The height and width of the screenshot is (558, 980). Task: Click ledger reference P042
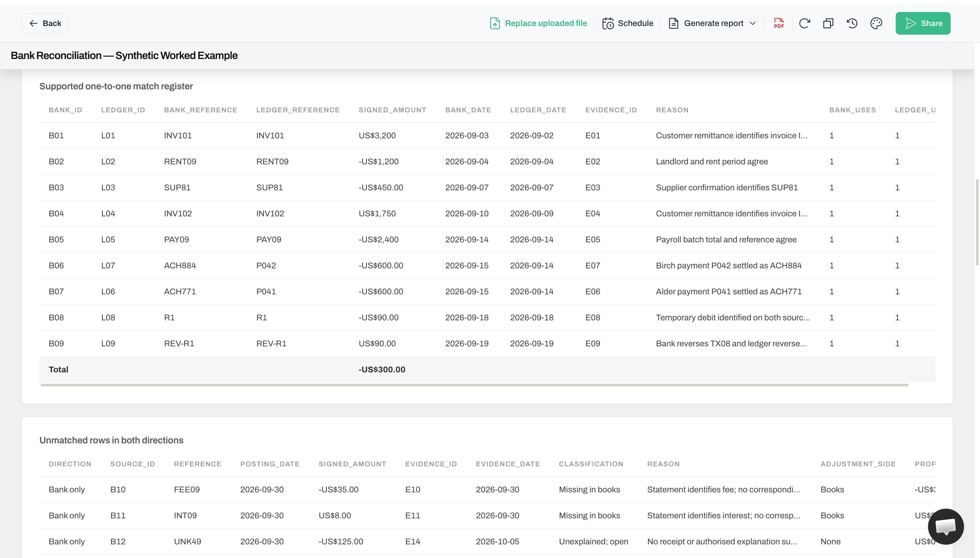[266, 266]
